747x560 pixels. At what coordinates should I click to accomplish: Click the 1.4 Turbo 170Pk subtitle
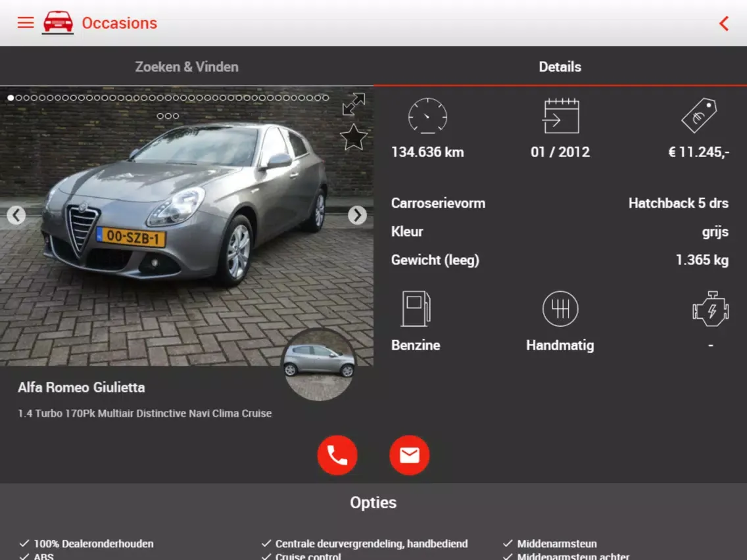pyautogui.click(x=145, y=413)
